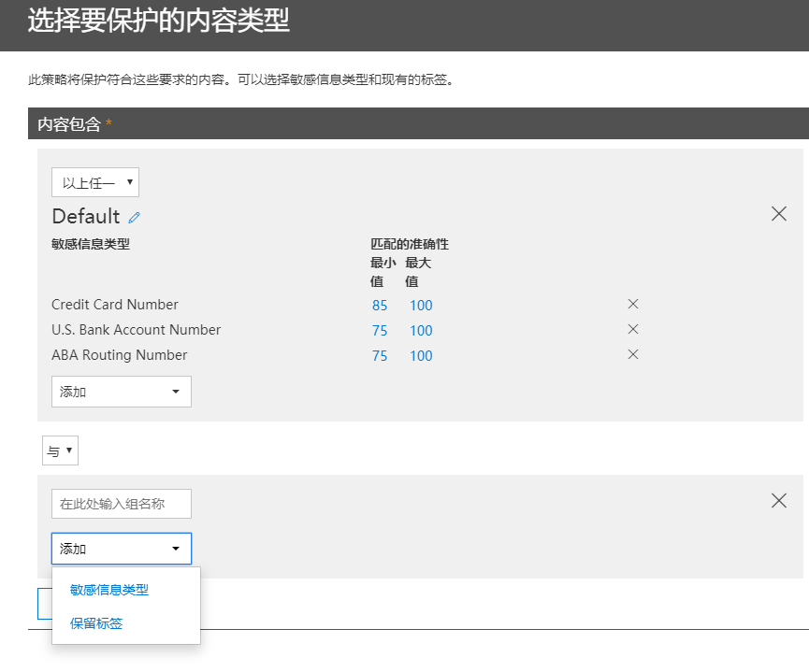Edit the Default group name with pencil icon
This screenshot has height=672, width=809.
click(134, 218)
